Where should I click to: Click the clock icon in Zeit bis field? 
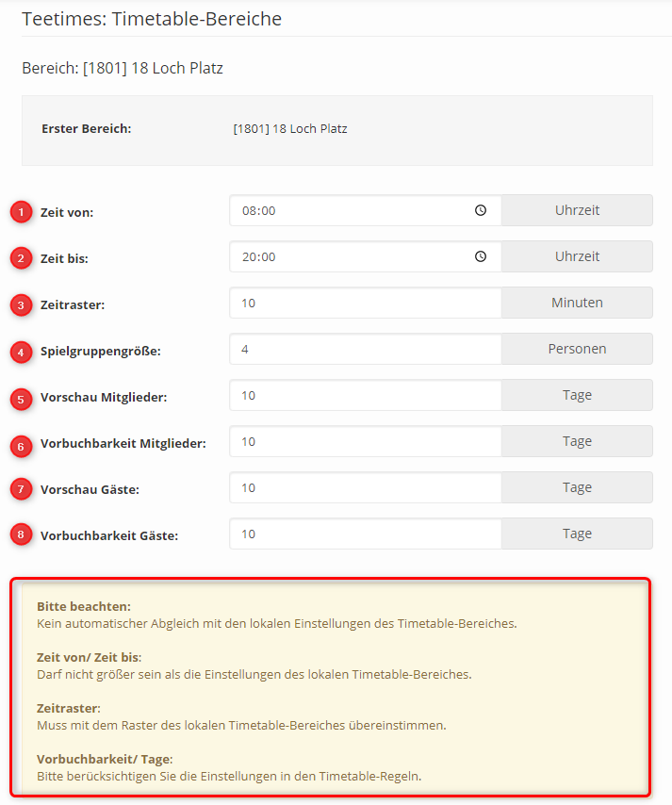481,256
